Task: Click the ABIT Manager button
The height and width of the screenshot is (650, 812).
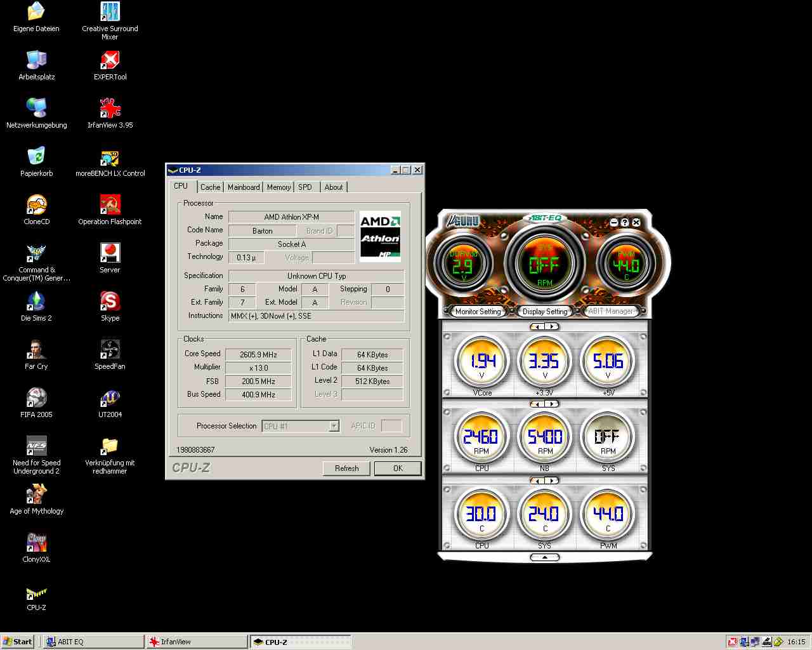Action: pos(610,311)
